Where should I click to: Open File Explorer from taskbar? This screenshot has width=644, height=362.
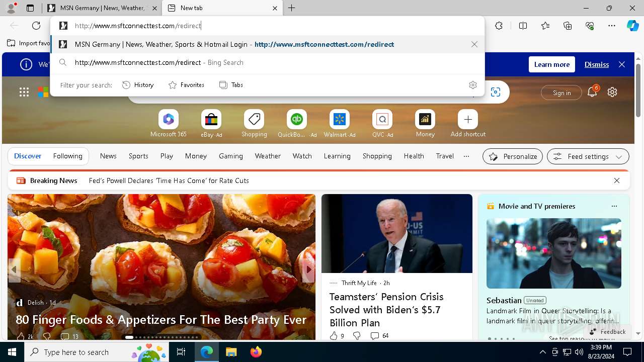click(231, 352)
